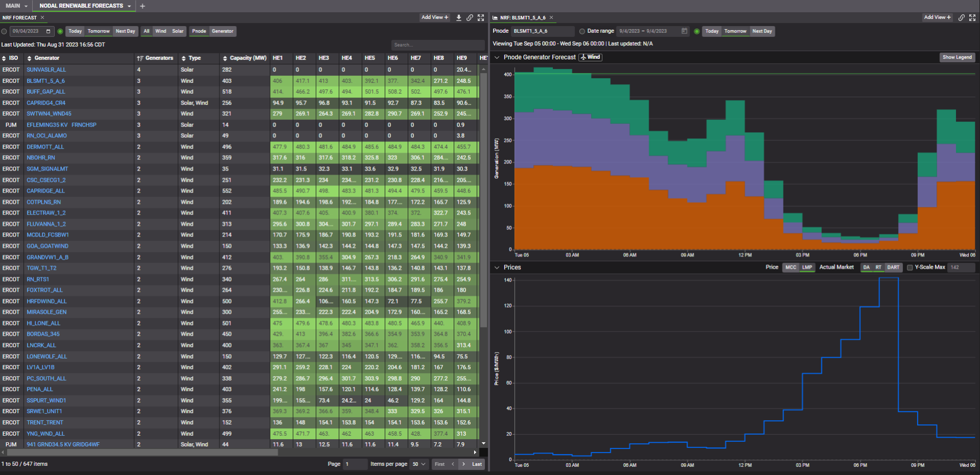This screenshot has width=980, height=475.
Task: Enable the Y-Scale Max checkbox
Action: (909, 267)
